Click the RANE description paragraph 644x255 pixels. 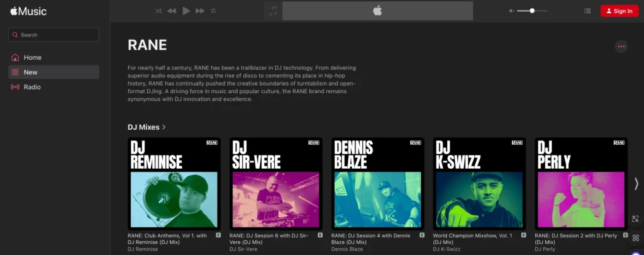point(242,84)
